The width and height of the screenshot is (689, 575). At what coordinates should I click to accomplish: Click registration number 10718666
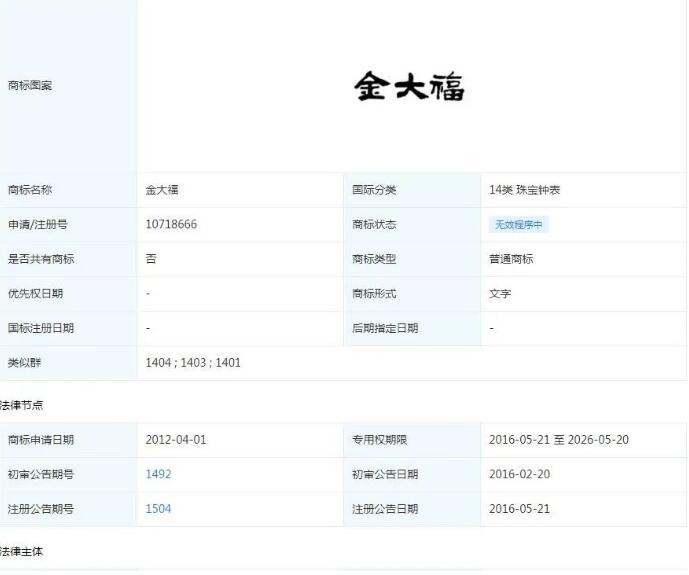click(171, 225)
